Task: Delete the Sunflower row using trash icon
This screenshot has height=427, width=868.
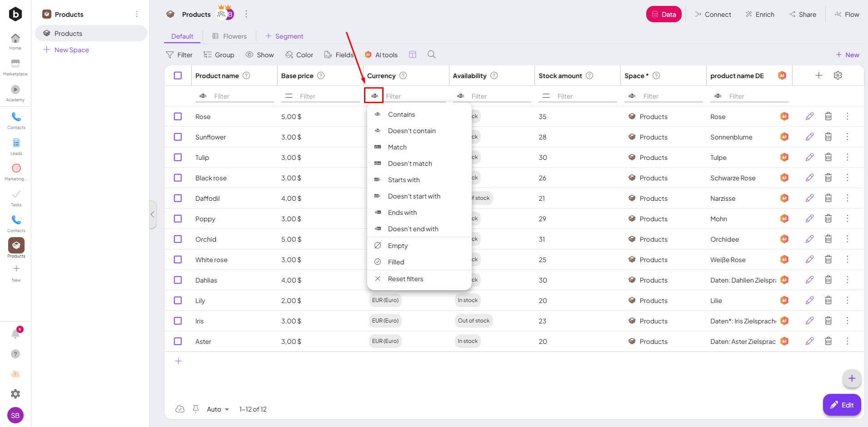Action: 828,137
